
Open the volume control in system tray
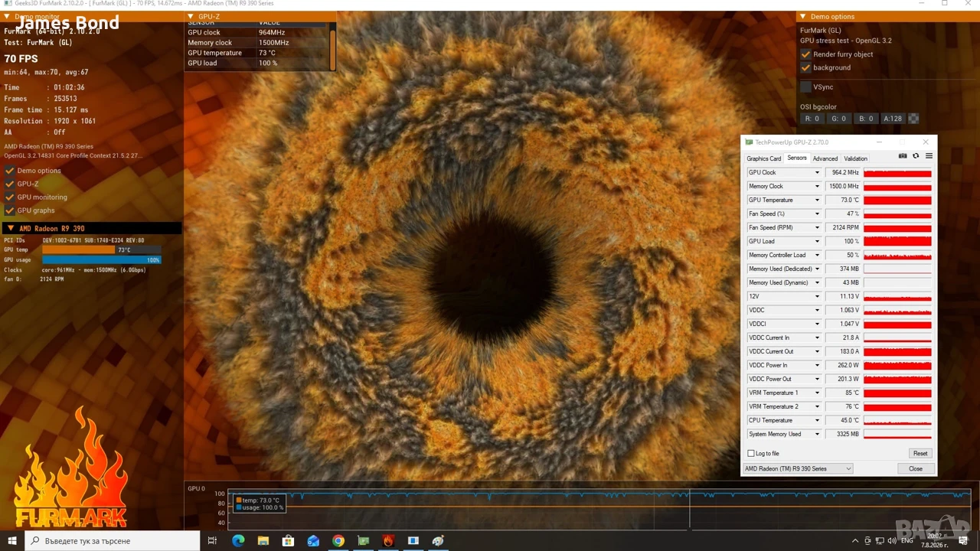(891, 541)
